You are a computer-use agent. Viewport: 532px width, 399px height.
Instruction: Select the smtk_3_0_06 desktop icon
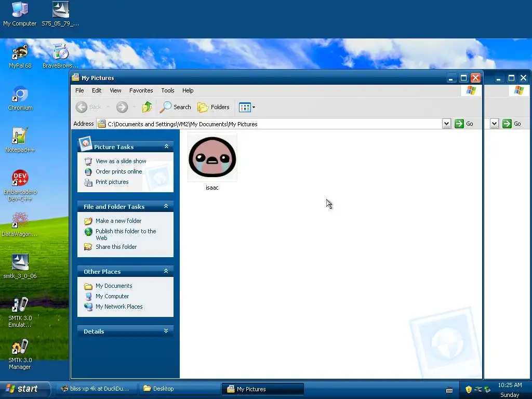pos(20,267)
